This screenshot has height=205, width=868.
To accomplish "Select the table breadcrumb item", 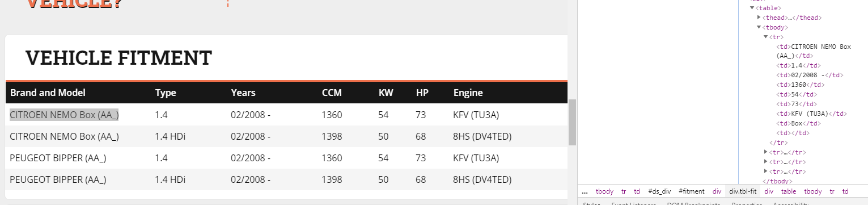I will [x=789, y=191].
